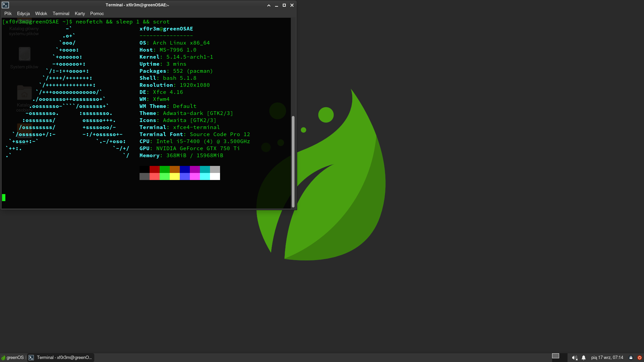Click the muted volume tray icon
The image size is (644, 362).
pos(574,358)
